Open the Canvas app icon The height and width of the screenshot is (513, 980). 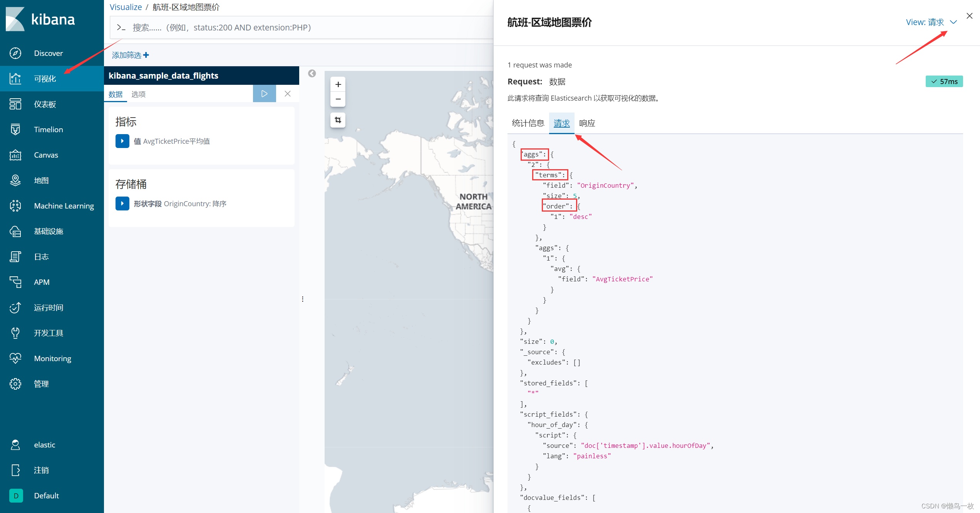pos(15,155)
